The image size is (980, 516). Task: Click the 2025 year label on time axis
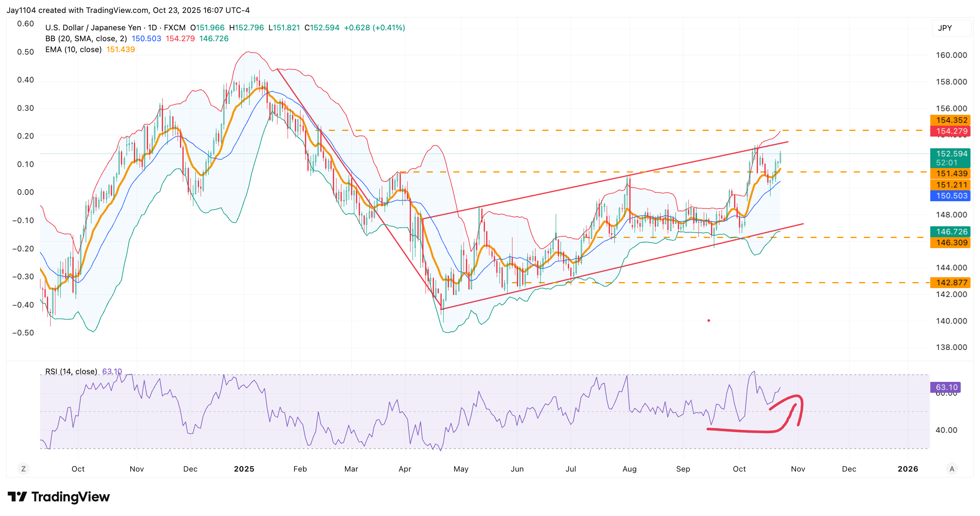[244, 469]
